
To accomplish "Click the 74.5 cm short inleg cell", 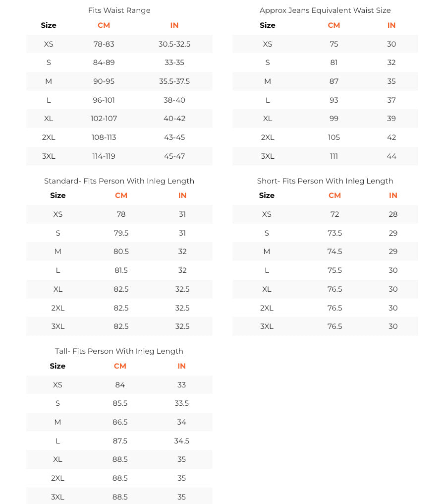I will pos(334,252).
